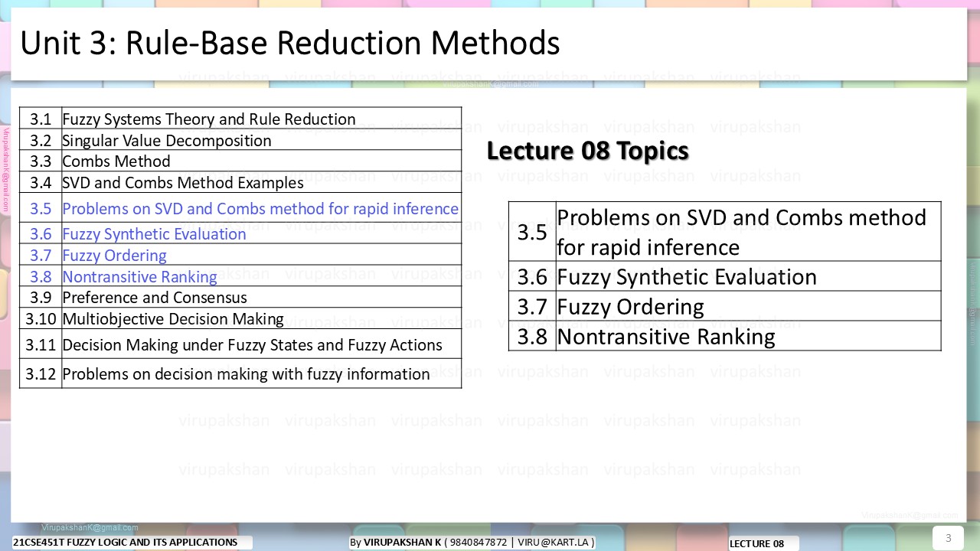
Task: Open the blue 'Nontransitive Ranking' link in the unit table
Action: [139, 277]
